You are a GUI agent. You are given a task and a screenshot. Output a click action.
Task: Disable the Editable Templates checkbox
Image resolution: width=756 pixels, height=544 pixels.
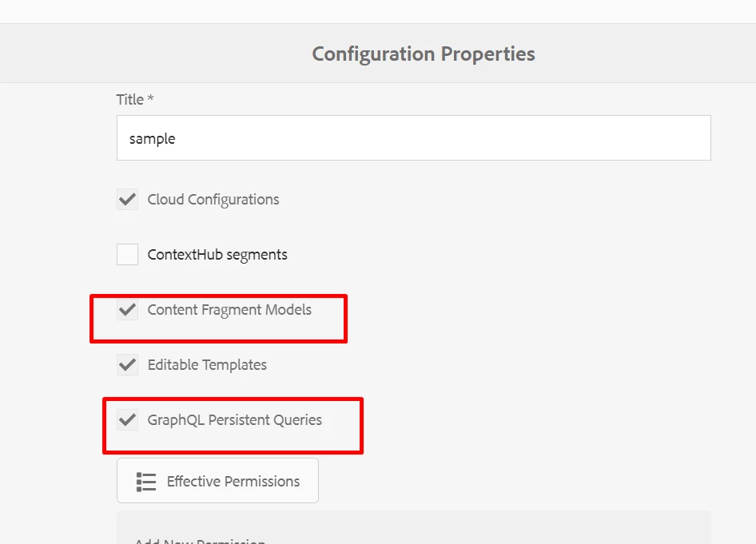(127, 365)
